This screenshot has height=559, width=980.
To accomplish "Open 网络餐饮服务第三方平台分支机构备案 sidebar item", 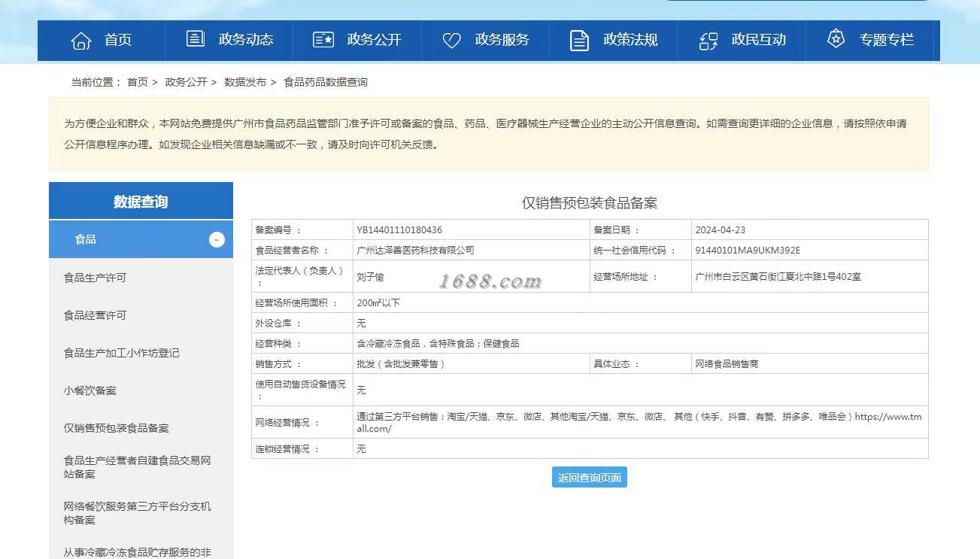I will click(x=137, y=513).
